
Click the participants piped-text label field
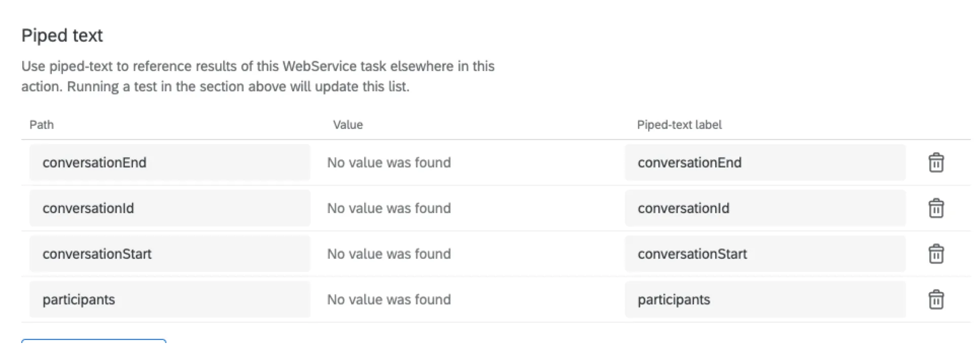[766, 299]
